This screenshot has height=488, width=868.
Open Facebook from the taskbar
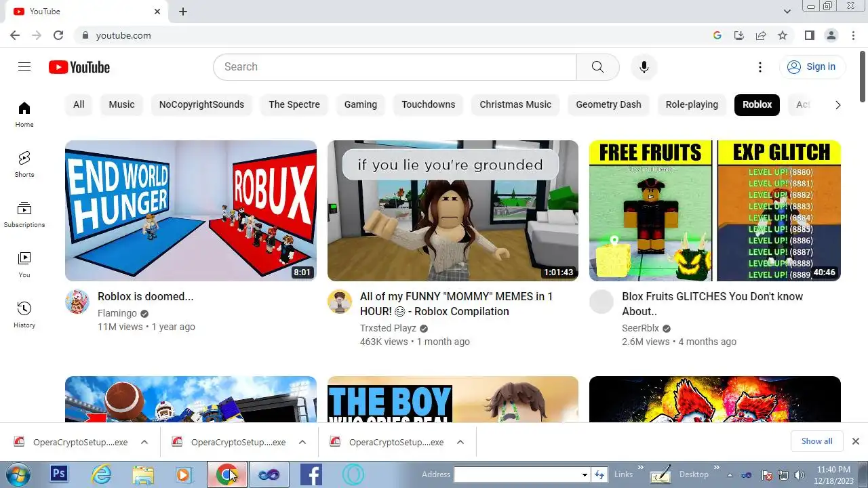tap(311, 474)
